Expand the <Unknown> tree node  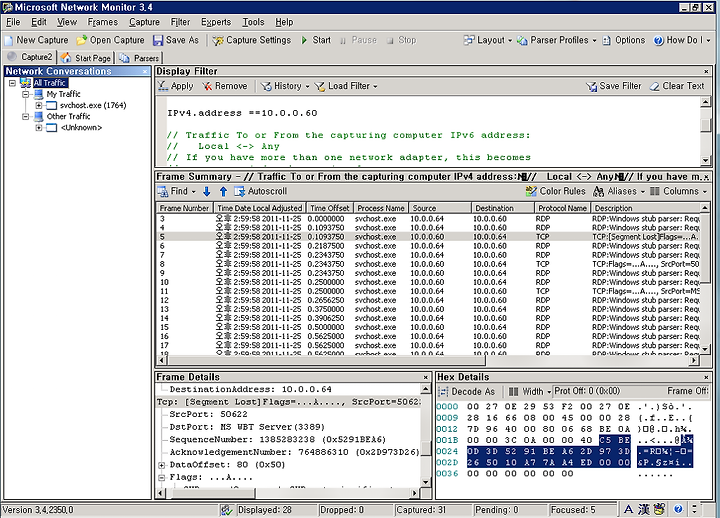coord(39,128)
